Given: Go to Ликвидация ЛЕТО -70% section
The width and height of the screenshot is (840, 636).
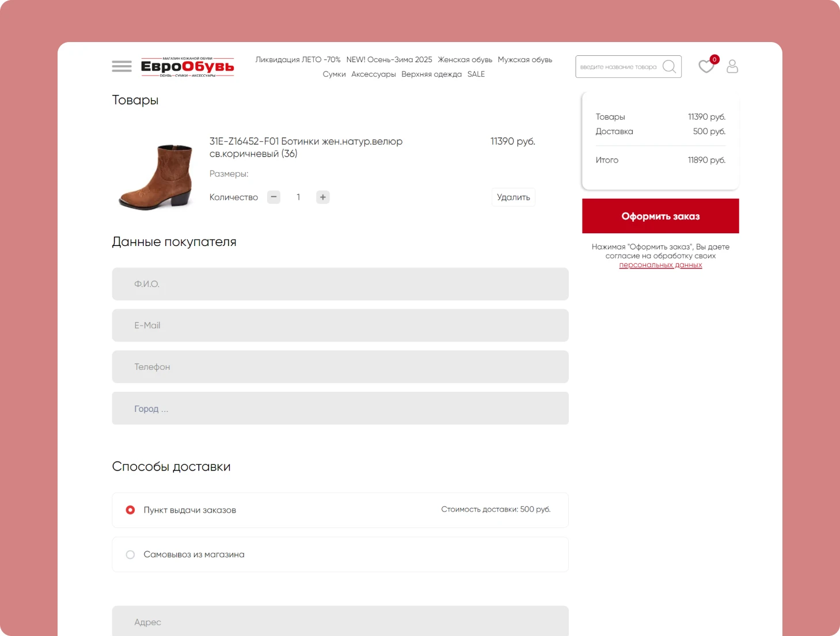Looking at the screenshot, I should 298,60.
